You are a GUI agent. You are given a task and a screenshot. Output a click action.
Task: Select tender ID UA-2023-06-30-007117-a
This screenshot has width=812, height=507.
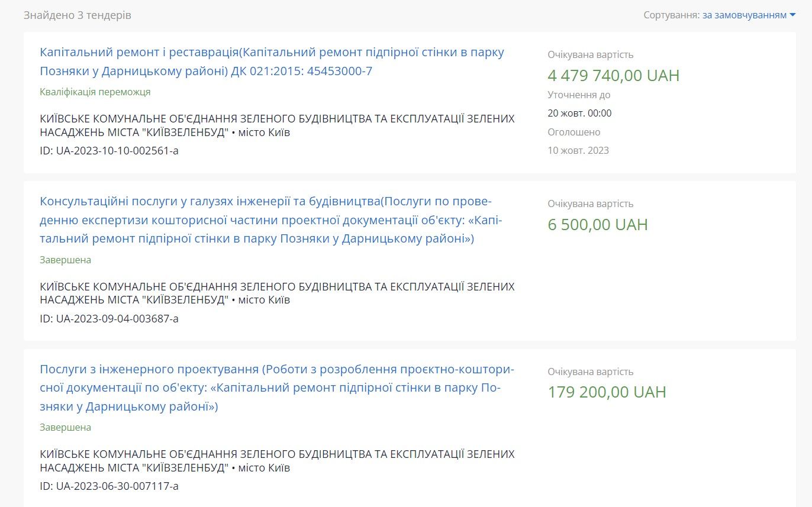(109, 486)
